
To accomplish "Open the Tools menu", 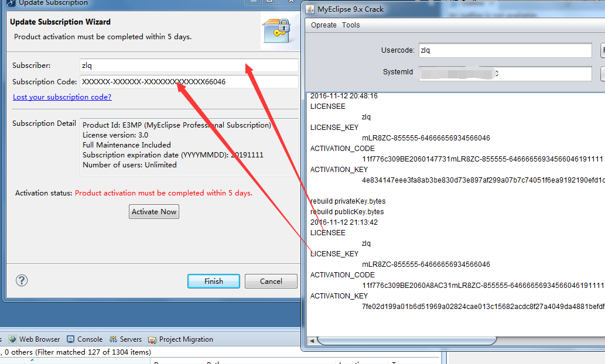I will point(351,25).
